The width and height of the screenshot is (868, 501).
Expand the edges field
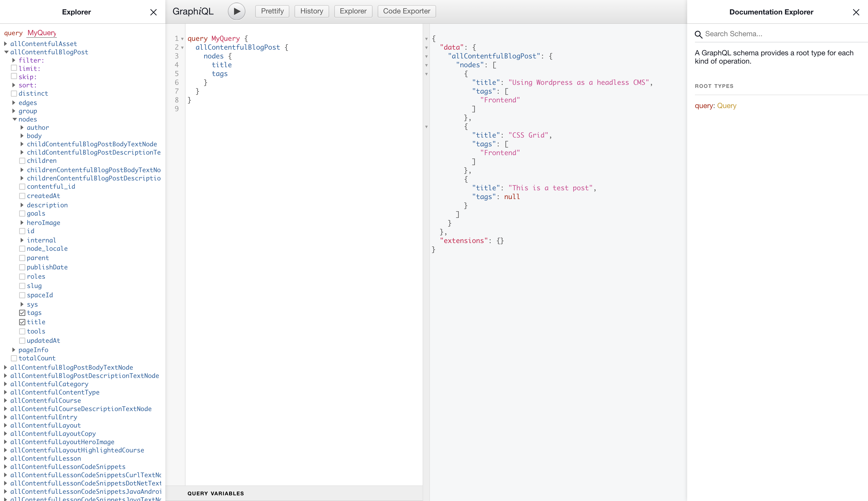[x=14, y=103]
